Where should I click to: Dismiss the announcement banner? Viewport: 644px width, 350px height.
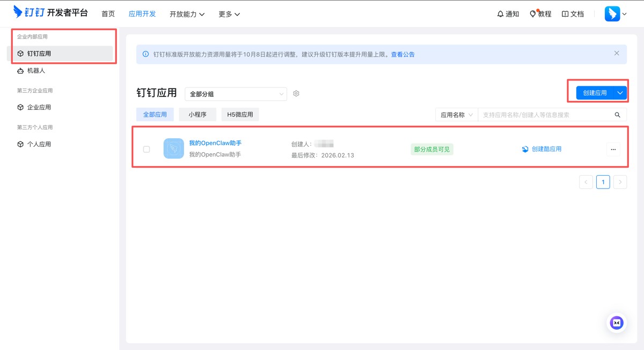pyautogui.click(x=617, y=53)
